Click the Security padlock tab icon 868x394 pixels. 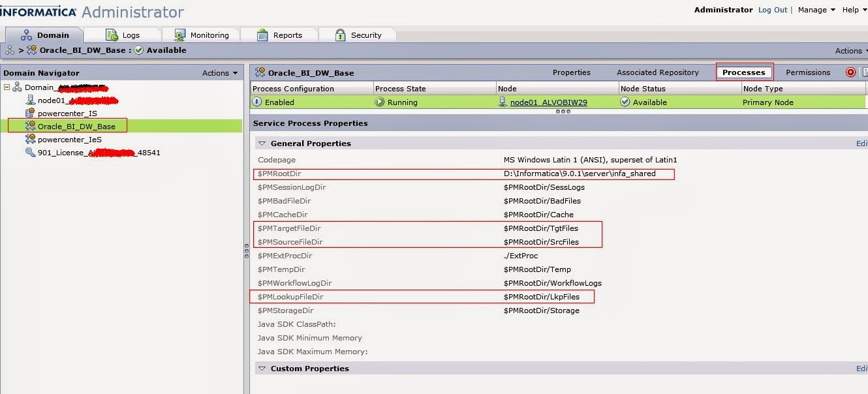341,35
